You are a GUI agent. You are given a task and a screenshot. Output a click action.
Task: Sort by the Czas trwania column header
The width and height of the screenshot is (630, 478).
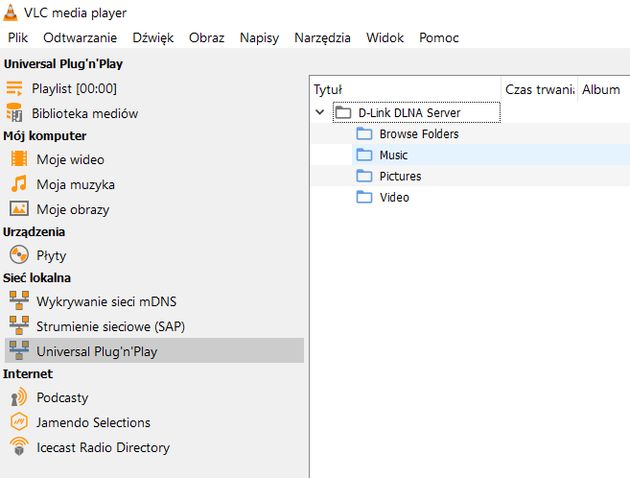(540, 89)
